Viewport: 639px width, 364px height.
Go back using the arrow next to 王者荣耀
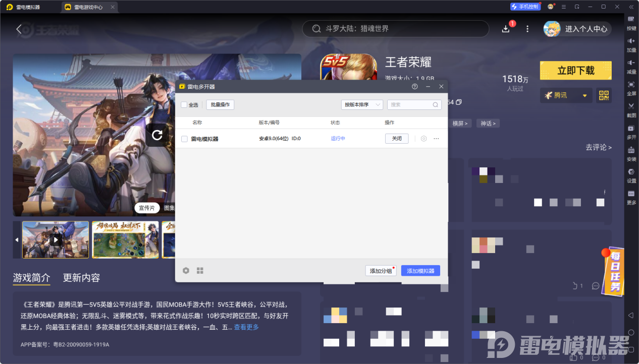pyautogui.click(x=19, y=29)
